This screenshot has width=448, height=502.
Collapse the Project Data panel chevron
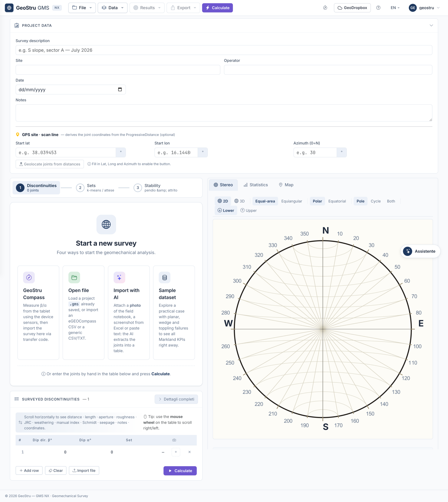click(431, 25)
